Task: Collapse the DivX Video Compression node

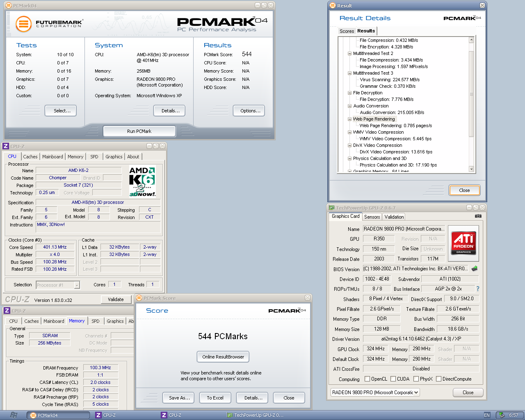Action: pos(349,145)
